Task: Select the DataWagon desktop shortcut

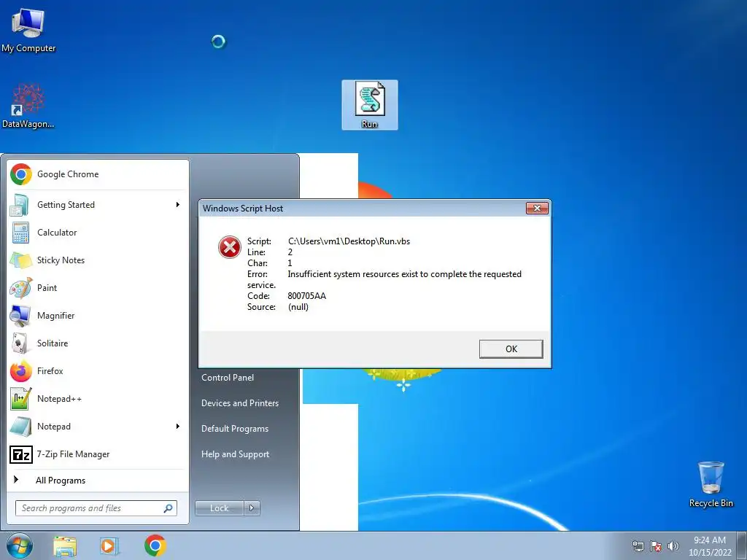Action: tap(28, 106)
